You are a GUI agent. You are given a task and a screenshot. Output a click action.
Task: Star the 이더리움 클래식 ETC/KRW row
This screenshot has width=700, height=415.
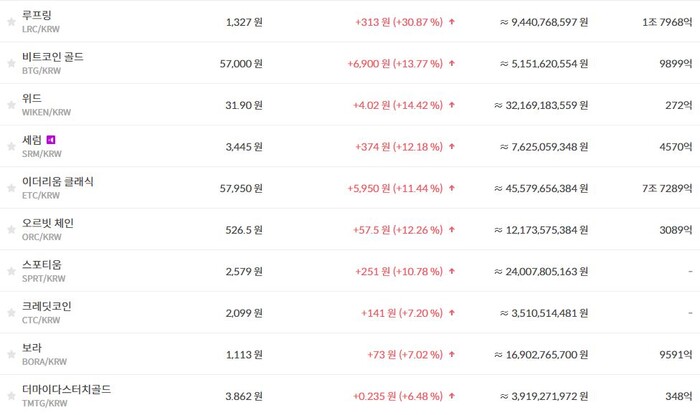11,188
